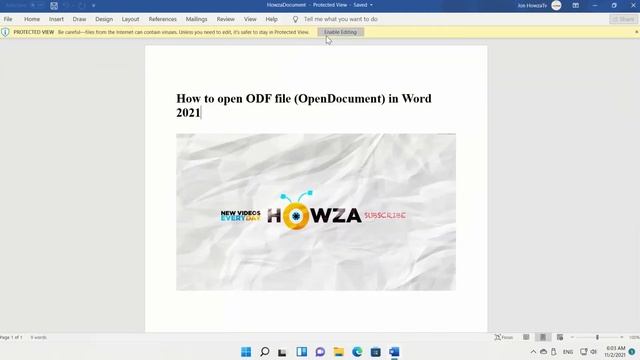
Task: Open the notification count badge
Action: [x=632, y=352]
